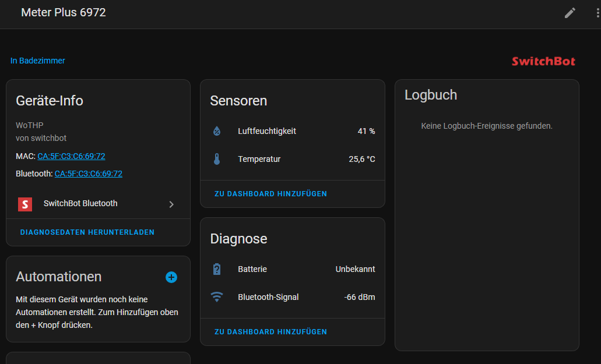Add Diagnose card to dashboard
This screenshot has height=364, width=601.
tap(270, 331)
